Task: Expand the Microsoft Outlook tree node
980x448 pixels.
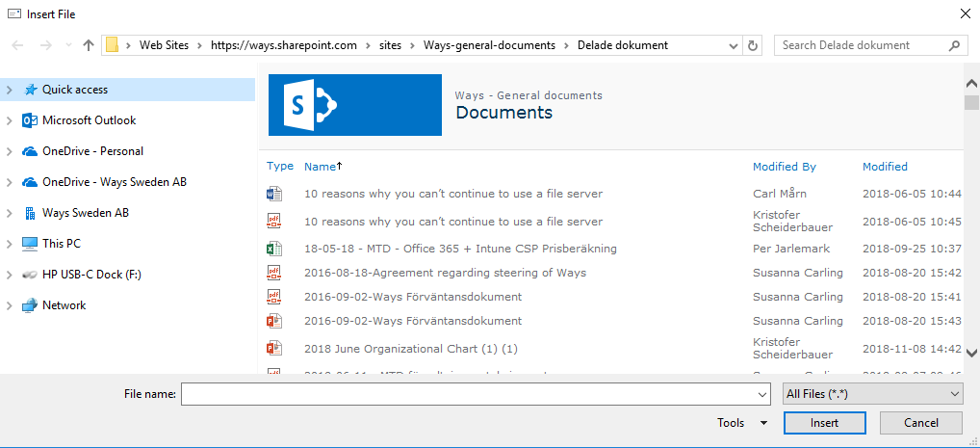Action: pos(9,120)
